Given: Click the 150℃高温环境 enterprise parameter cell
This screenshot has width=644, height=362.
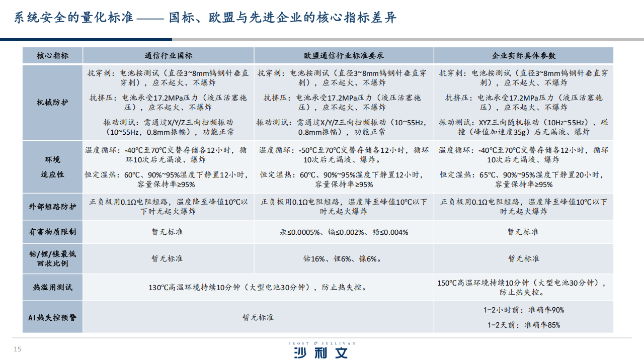Looking at the screenshot, I should (x=523, y=287).
